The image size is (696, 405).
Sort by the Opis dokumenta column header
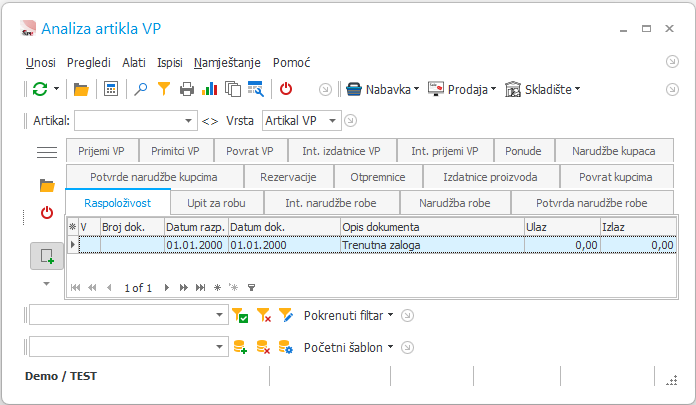pyautogui.click(x=432, y=227)
